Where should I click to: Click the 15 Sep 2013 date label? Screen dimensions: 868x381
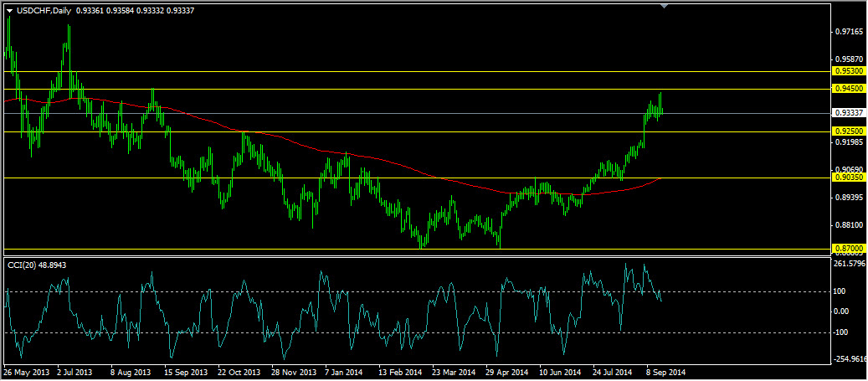tap(187, 373)
